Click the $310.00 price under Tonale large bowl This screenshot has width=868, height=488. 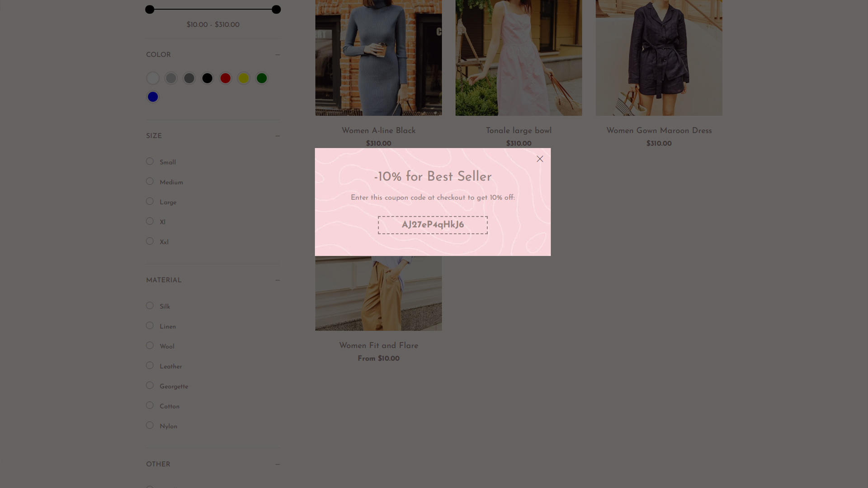[x=519, y=144]
